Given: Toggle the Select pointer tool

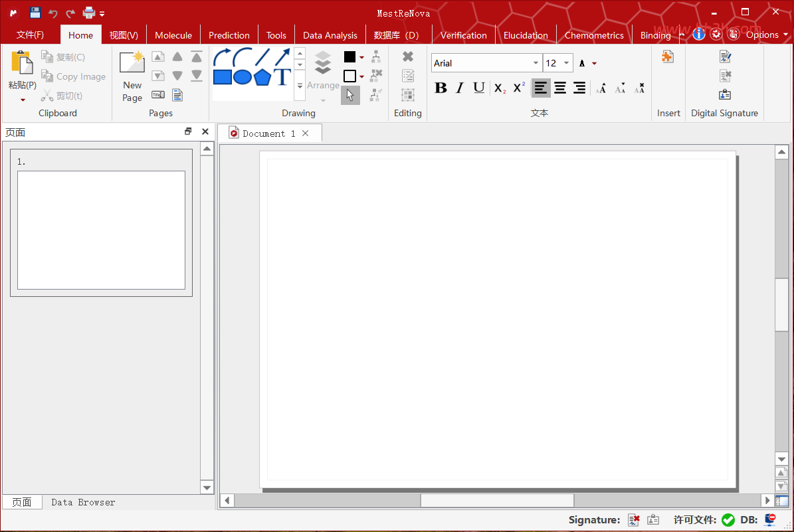Looking at the screenshot, I should pyautogui.click(x=350, y=95).
